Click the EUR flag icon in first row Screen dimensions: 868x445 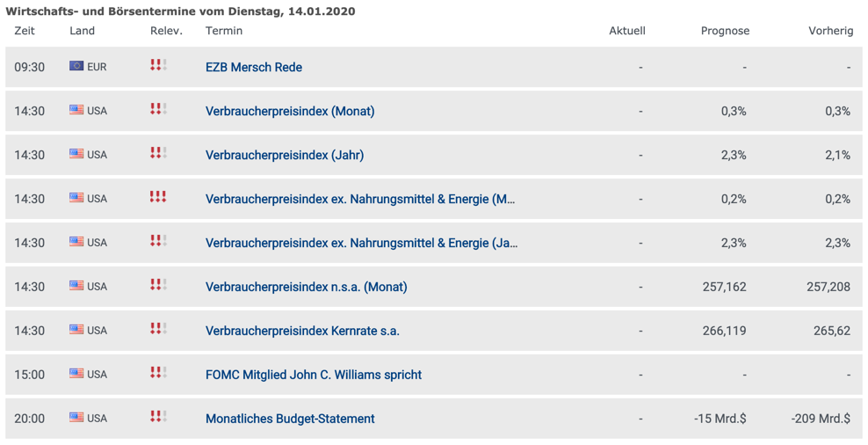76,66
